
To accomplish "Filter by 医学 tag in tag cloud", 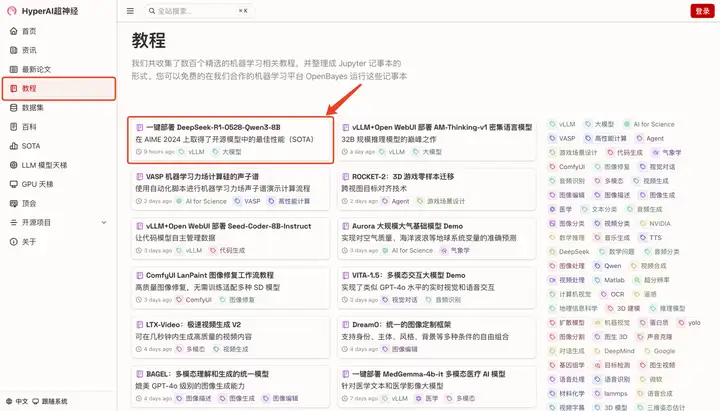I will [561, 209].
